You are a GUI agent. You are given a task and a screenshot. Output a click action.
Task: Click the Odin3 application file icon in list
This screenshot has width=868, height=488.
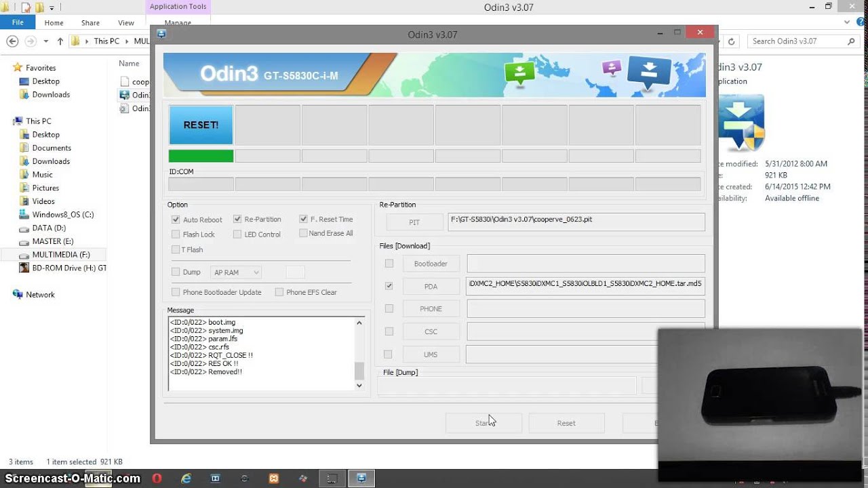click(x=124, y=95)
